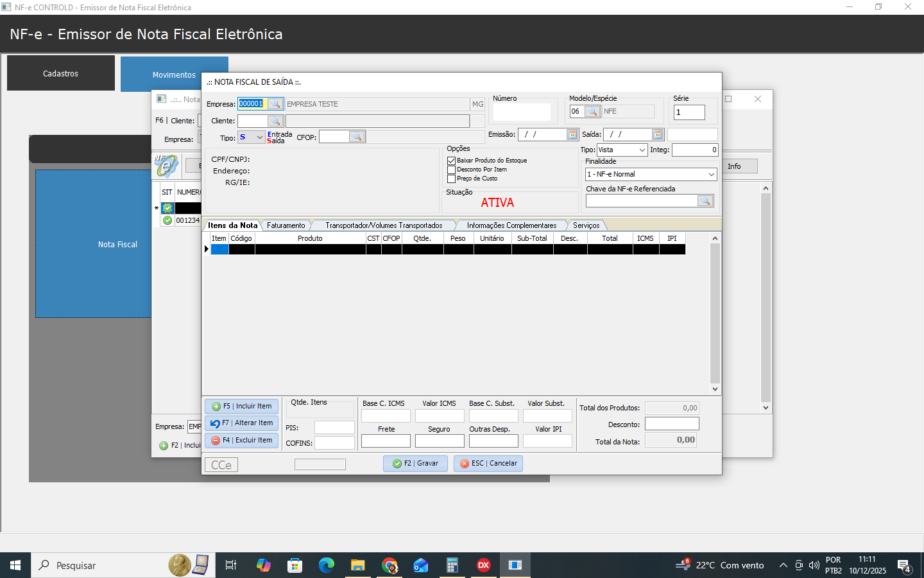Open the Emissão date calendar picker
The image size is (924, 578).
coord(572,134)
